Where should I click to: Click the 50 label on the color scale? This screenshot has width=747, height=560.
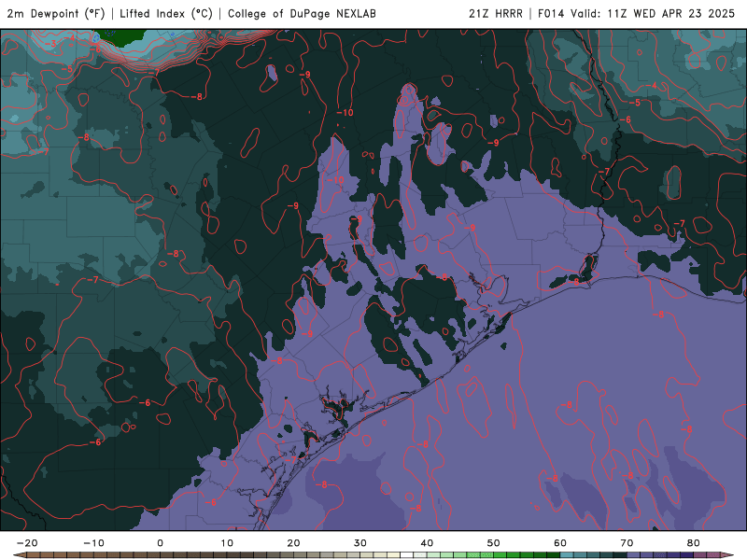pos(494,543)
